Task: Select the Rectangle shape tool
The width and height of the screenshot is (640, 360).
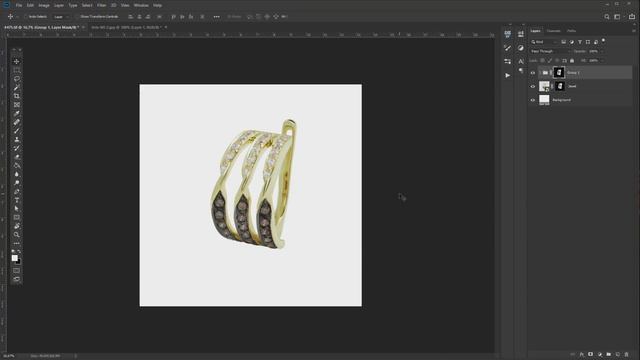Action: point(16,217)
